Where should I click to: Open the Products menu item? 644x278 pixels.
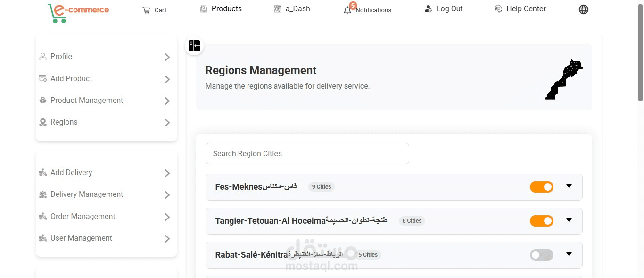coord(221,9)
